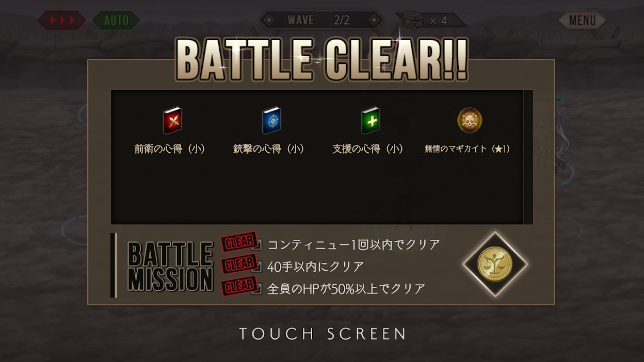This screenshot has height=362, width=644.
Task: Toggle the green AUTO battle button
Action: click(116, 21)
